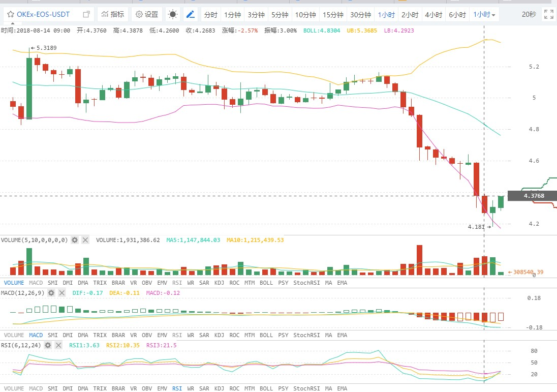Enter fullscreen with the expand icon
Screen dimensions: 557x392
coord(548,15)
